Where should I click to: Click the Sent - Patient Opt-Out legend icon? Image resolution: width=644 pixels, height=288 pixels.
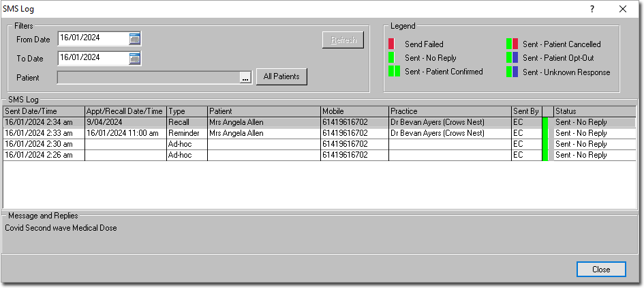click(512, 58)
